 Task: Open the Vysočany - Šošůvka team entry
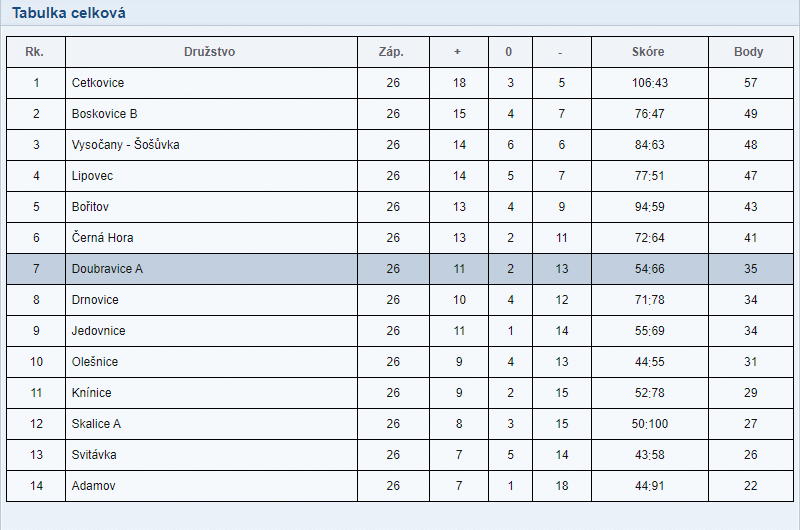point(125,144)
